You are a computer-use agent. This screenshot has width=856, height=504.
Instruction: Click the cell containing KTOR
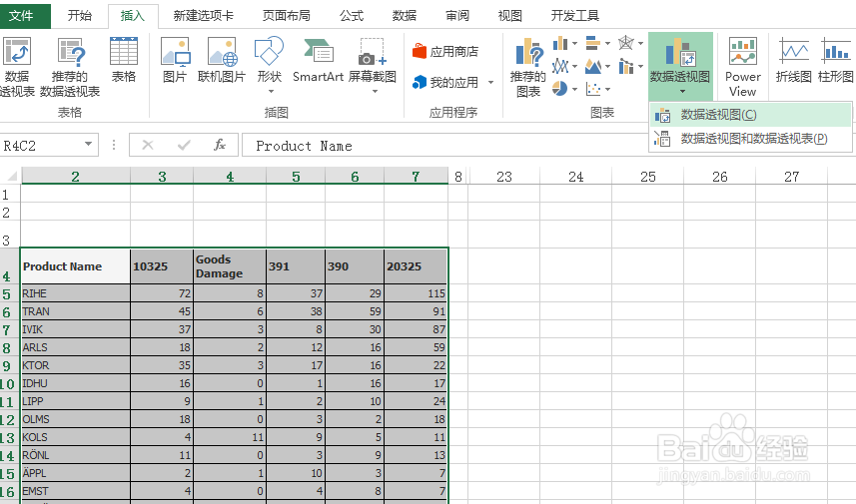point(75,365)
